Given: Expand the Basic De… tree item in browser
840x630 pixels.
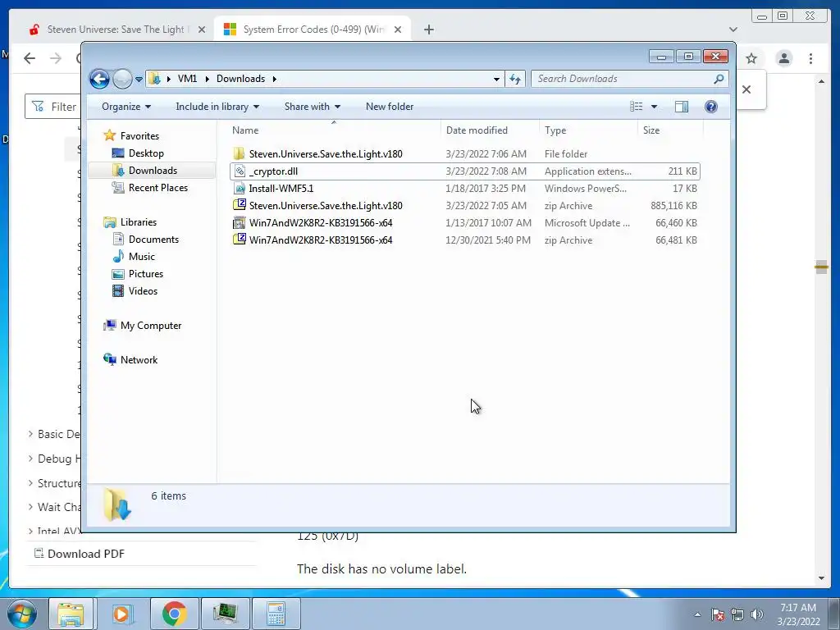Looking at the screenshot, I should click(30, 434).
